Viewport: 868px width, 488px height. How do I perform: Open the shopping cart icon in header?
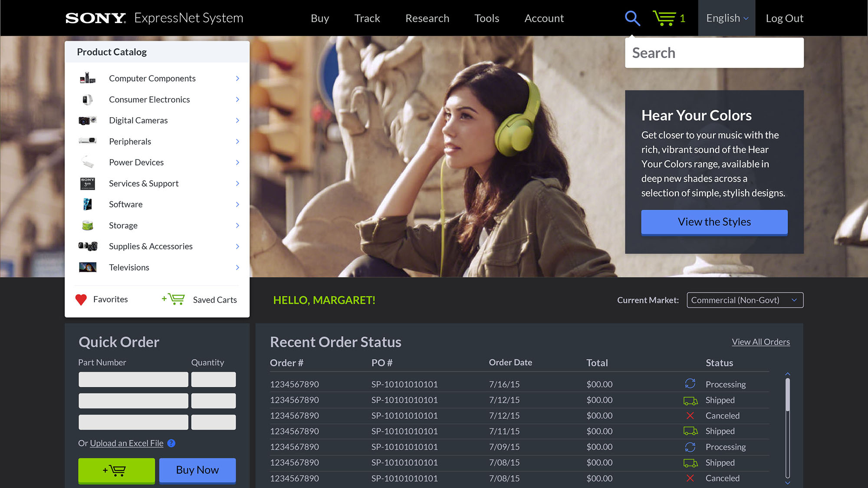pyautogui.click(x=664, y=18)
